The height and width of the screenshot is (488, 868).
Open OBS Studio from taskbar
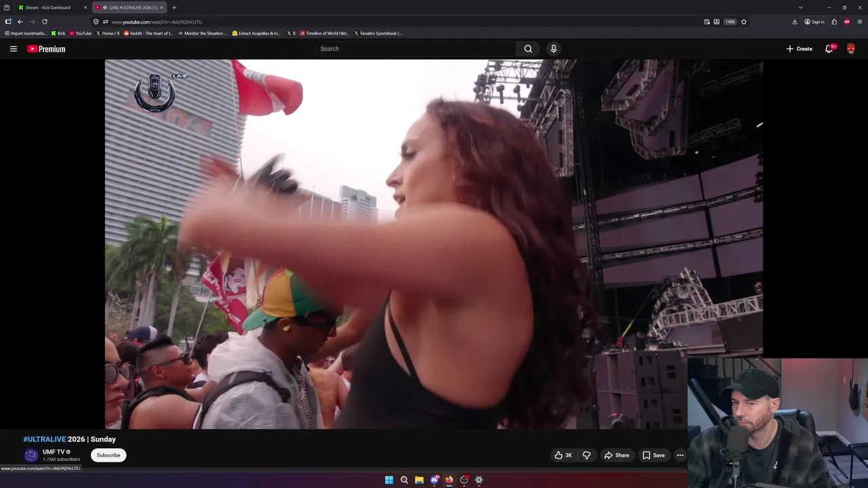(x=464, y=480)
